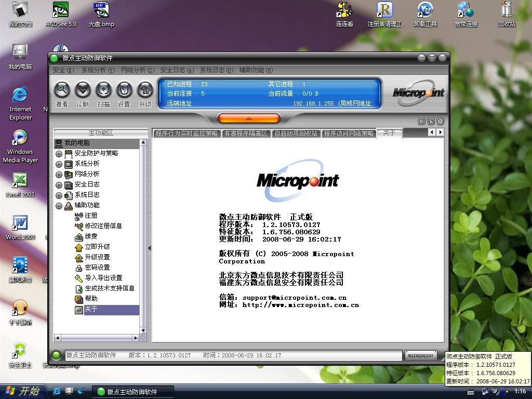Select the 千千静听 desktop icon
532x399 pixels.
[20, 313]
